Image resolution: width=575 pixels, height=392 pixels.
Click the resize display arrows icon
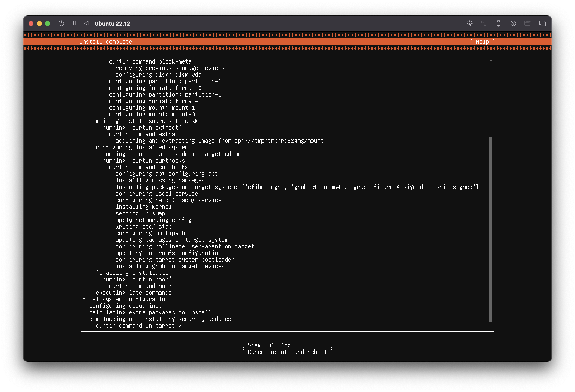(484, 24)
